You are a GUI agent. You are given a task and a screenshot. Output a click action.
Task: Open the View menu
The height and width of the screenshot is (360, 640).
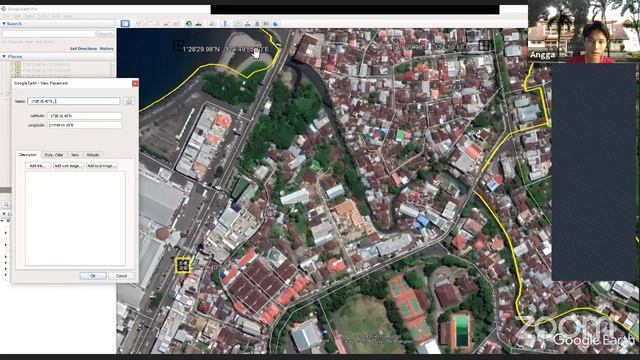[30, 16]
